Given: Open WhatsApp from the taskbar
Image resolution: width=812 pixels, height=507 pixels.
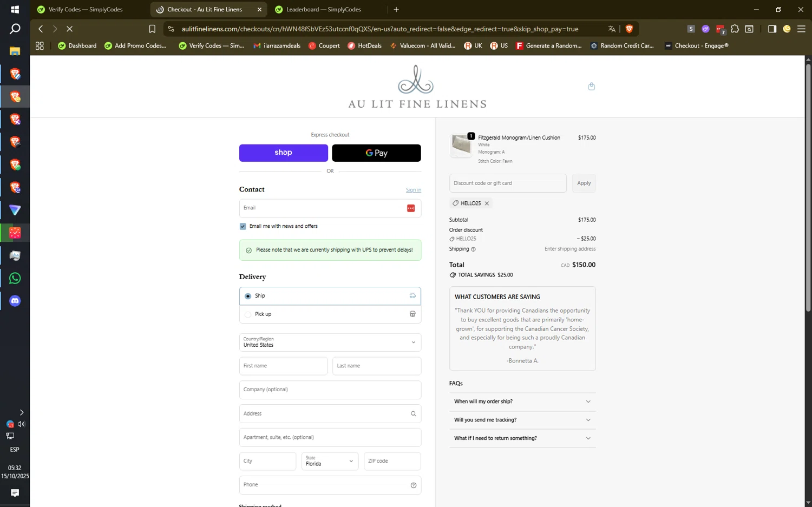Looking at the screenshot, I should point(15,278).
